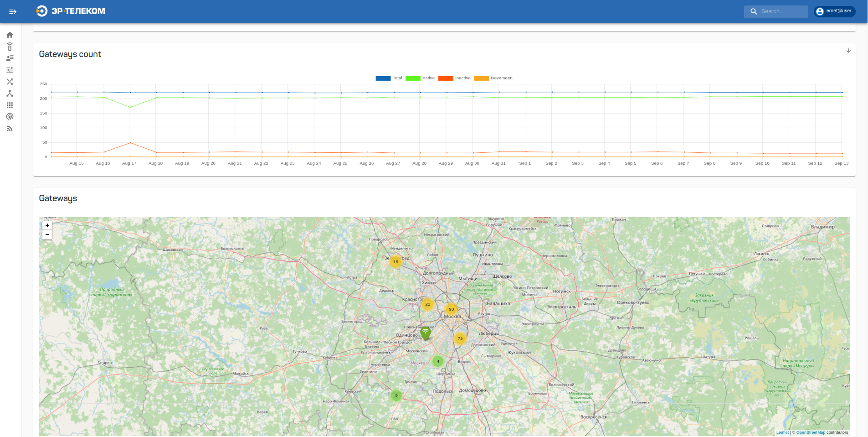Open the ernet@user account menu
The height and width of the screenshot is (437, 868).
[x=835, y=11]
